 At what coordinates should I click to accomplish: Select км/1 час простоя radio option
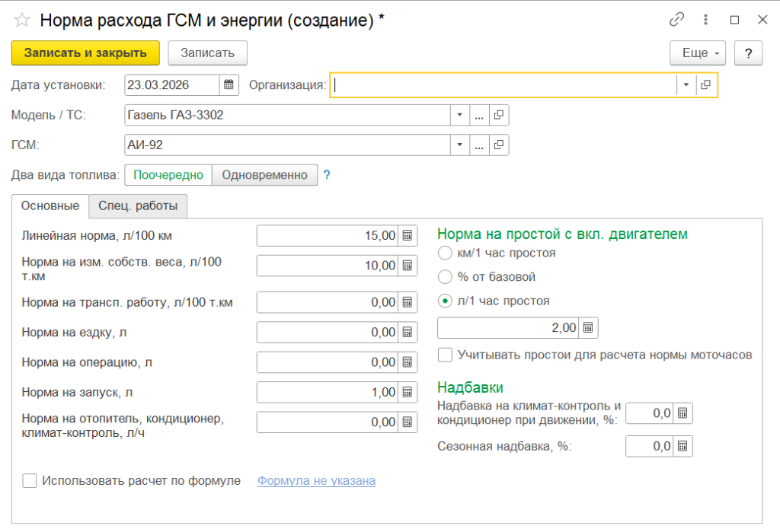tap(446, 253)
